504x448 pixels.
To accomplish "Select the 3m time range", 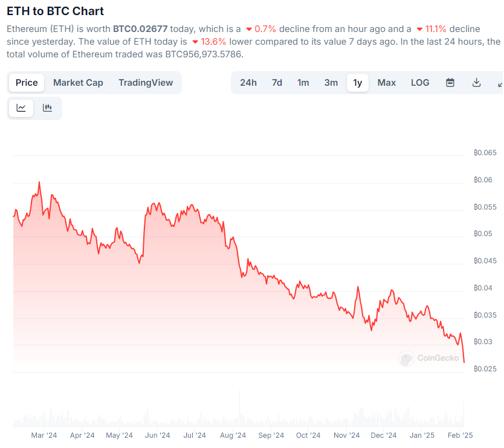I will (x=331, y=83).
